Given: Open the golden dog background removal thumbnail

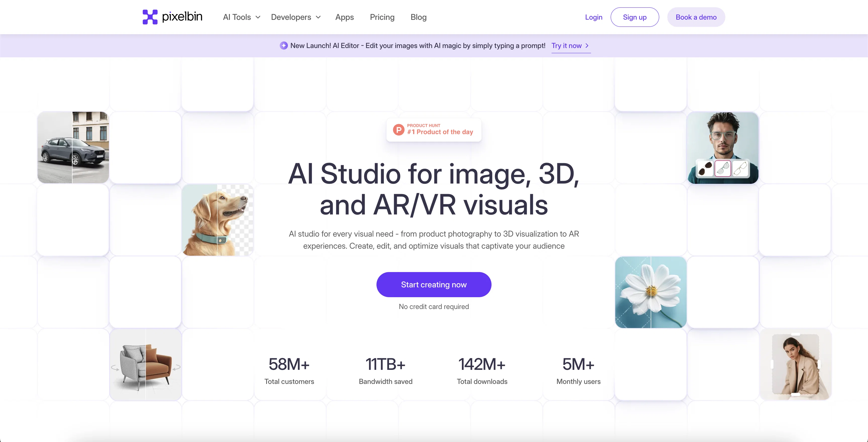Looking at the screenshot, I should coord(218,220).
